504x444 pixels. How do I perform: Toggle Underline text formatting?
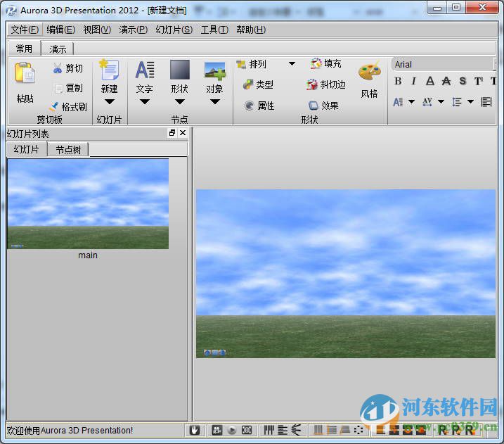[429, 81]
